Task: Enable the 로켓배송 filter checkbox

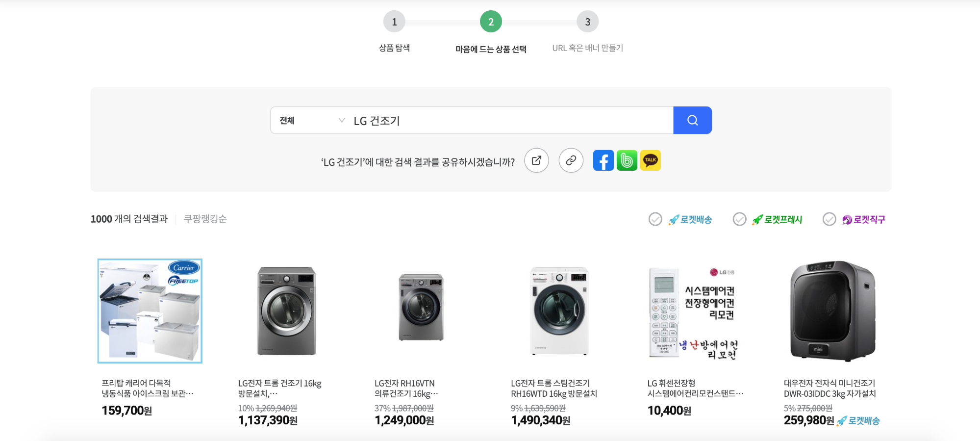Action: tap(655, 219)
